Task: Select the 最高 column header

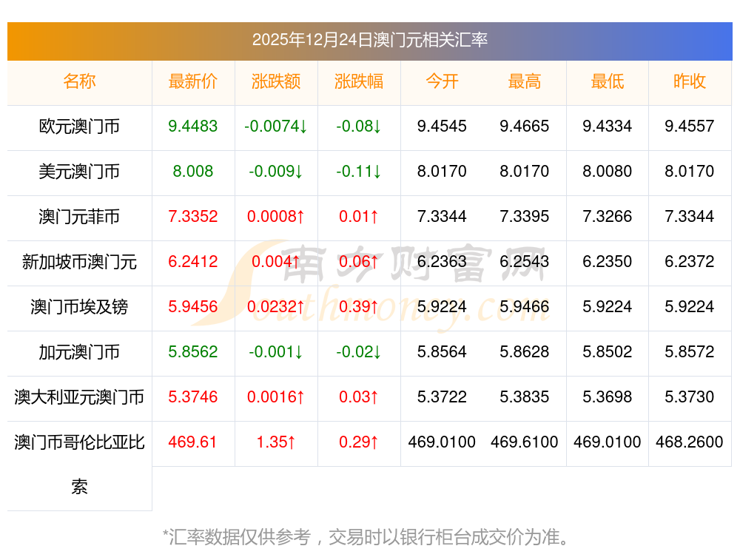Action: [x=525, y=81]
